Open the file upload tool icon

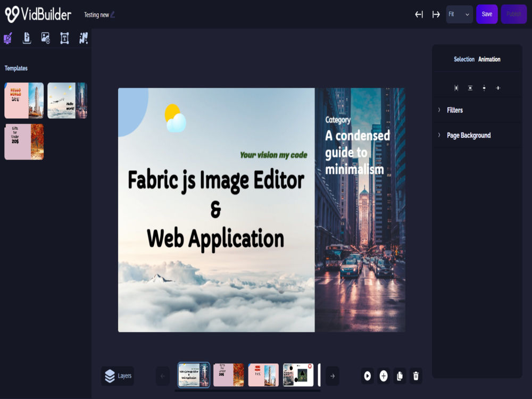pos(27,38)
